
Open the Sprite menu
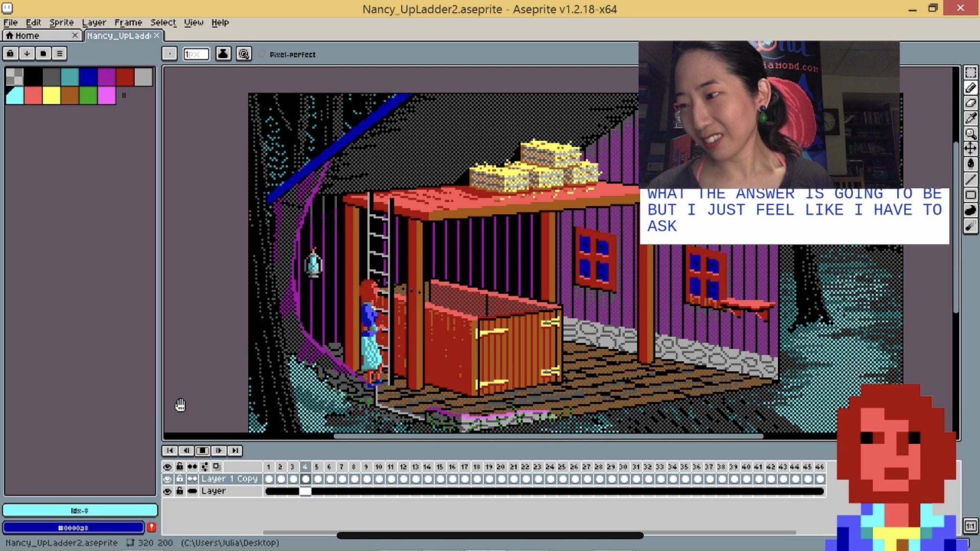click(61, 23)
